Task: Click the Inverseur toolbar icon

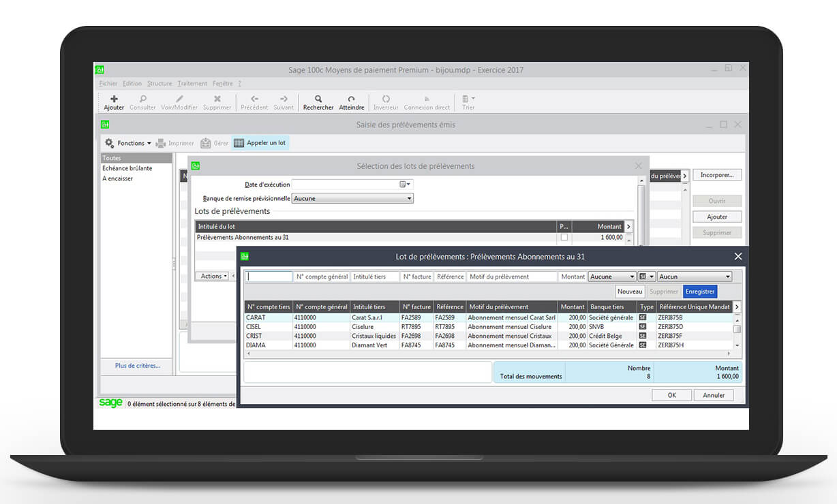Action: pos(386,99)
